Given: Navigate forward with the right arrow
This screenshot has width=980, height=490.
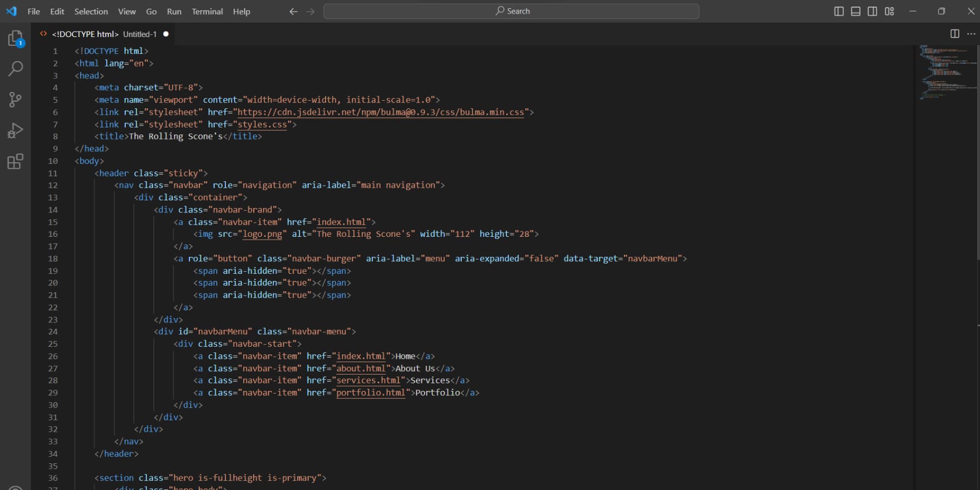Looking at the screenshot, I should (x=310, y=11).
